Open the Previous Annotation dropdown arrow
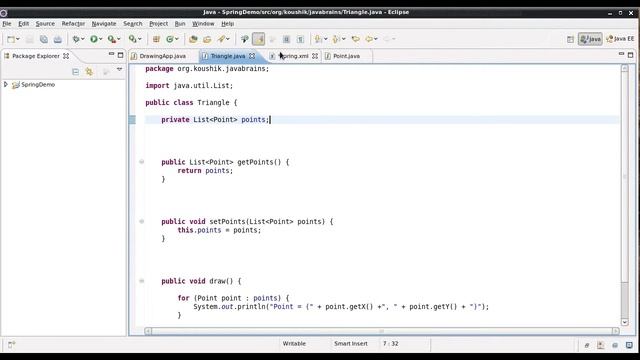The width and height of the screenshot is (640, 360). pyautogui.click(x=344, y=39)
